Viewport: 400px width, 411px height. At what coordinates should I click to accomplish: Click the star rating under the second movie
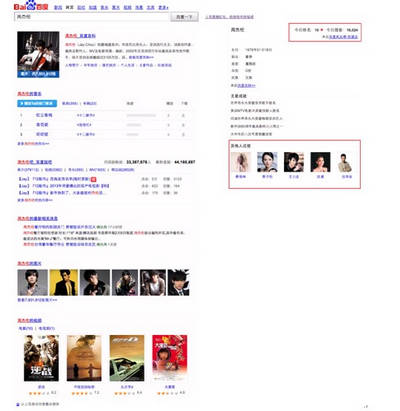[x=82, y=393]
